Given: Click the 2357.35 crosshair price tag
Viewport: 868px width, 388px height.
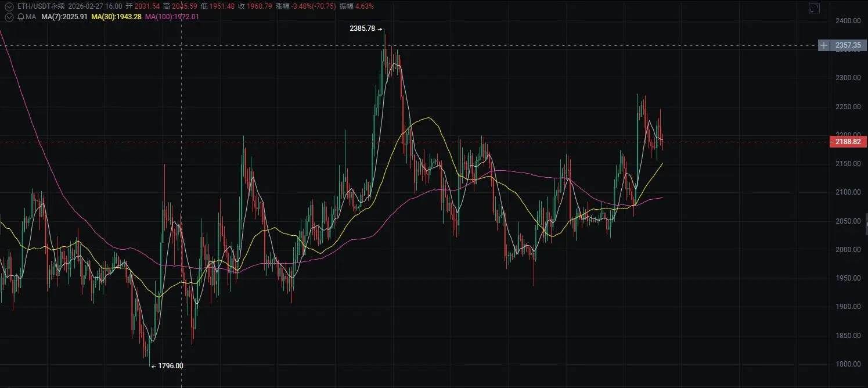Looking at the screenshot, I should coord(848,45).
